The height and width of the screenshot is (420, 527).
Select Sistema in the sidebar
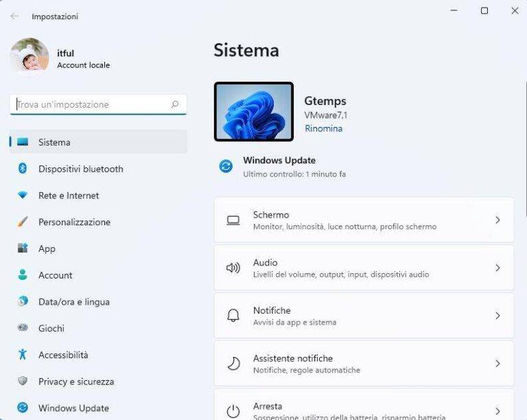pyautogui.click(x=99, y=142)
